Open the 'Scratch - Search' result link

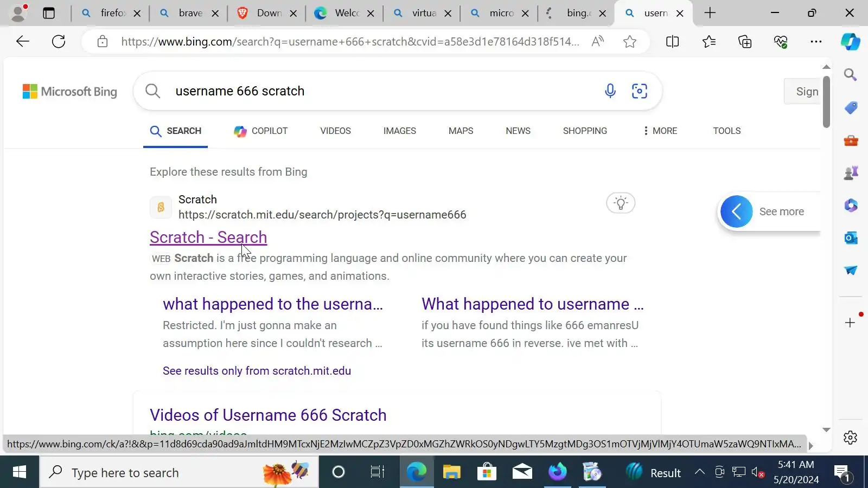208,237
